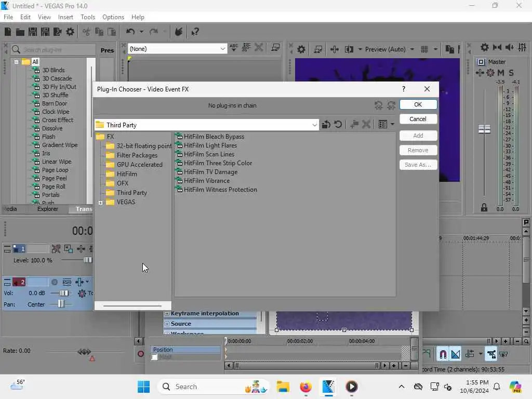Screen dimensions: 532x399
Task: Click the Views list icon in Plug-In Chooser
Action: [383, 125]
